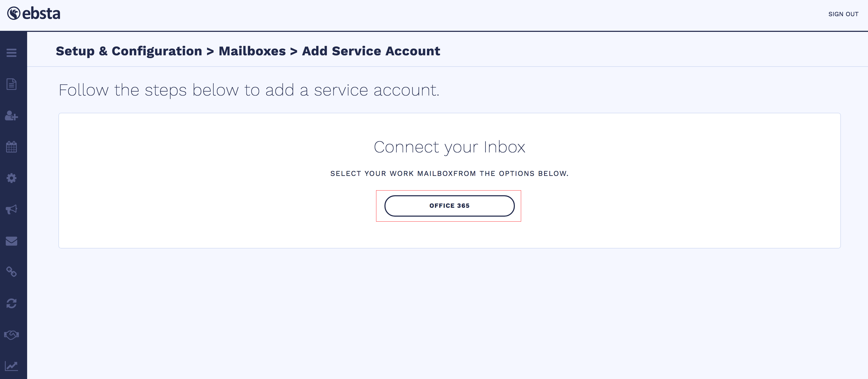Click the 'Select your work mailbox' subtitle
This screenshot has width=868, height=379.
coord(449,174)
